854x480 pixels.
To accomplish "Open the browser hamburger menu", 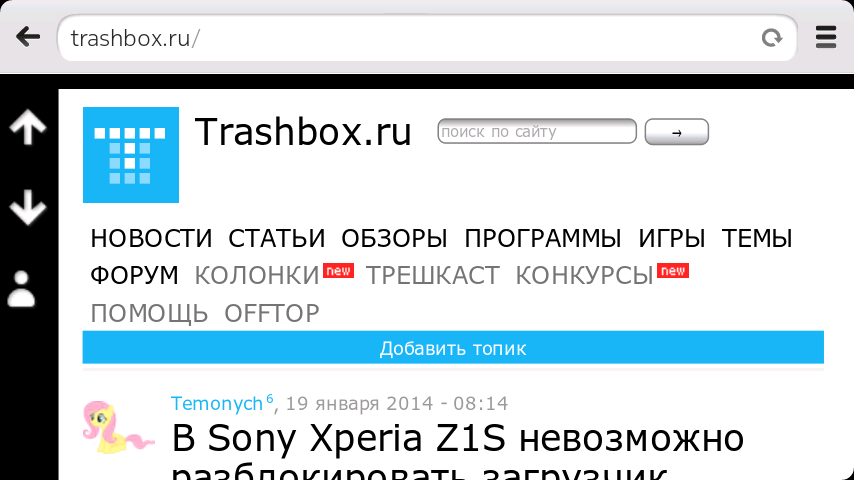I will pyautogui.click(x=826, y=38).
